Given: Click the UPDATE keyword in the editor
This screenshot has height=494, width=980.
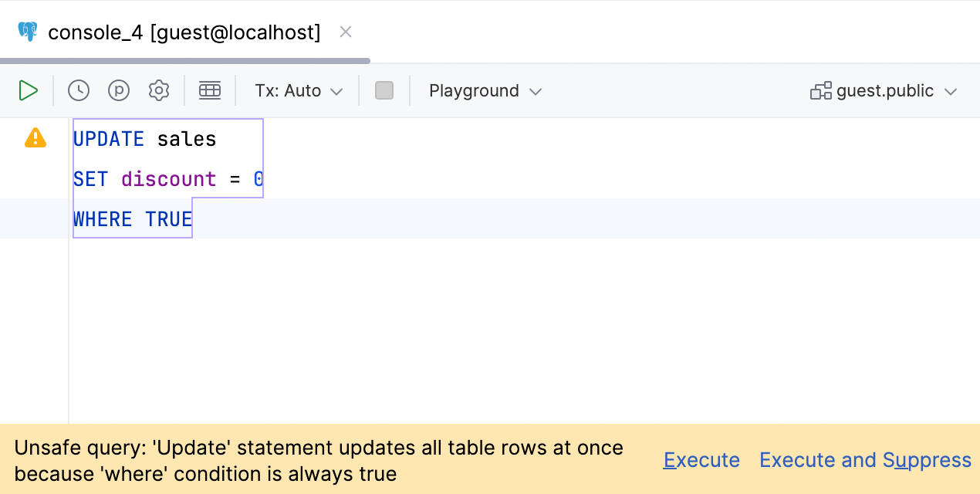Looking at the screenshot, I should pos(109,140).
